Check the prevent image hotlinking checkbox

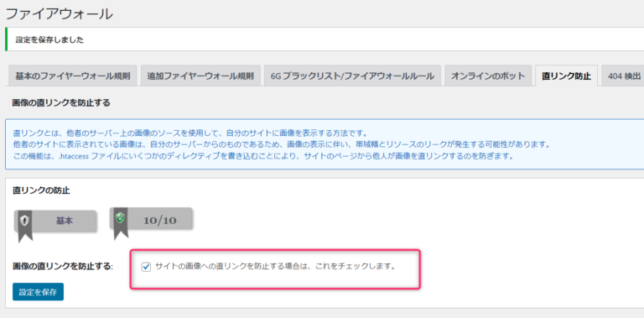click(x=146, y=267)
